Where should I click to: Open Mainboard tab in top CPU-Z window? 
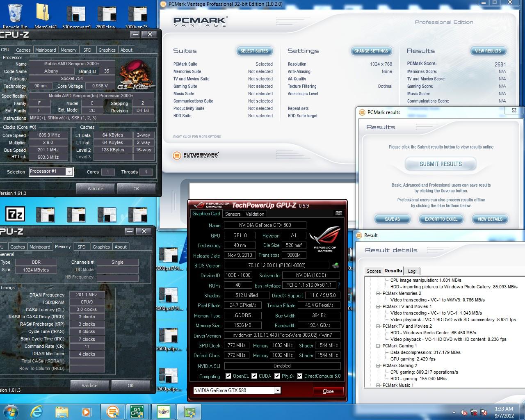point(46,50)
